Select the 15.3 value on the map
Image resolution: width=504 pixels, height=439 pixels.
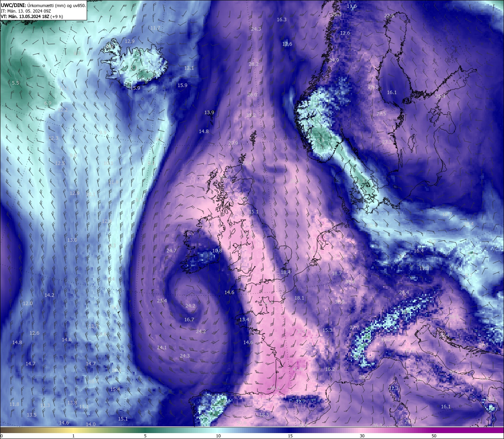click(328, 330)
